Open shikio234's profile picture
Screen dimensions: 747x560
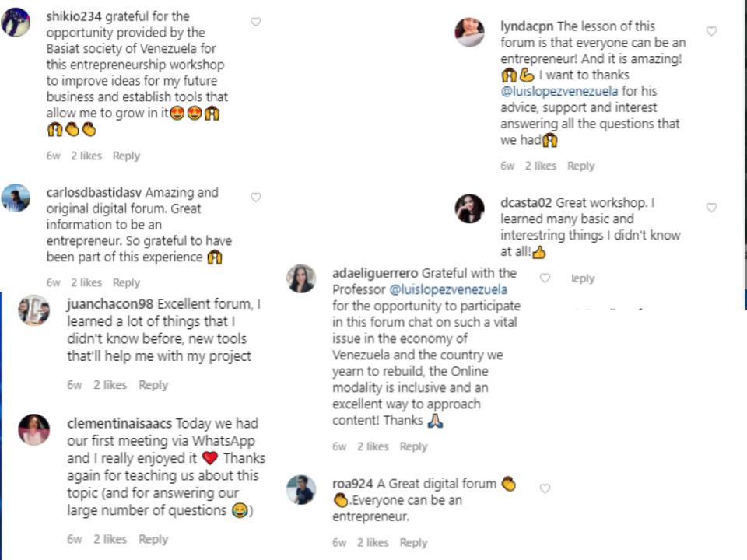coord(16,23)
